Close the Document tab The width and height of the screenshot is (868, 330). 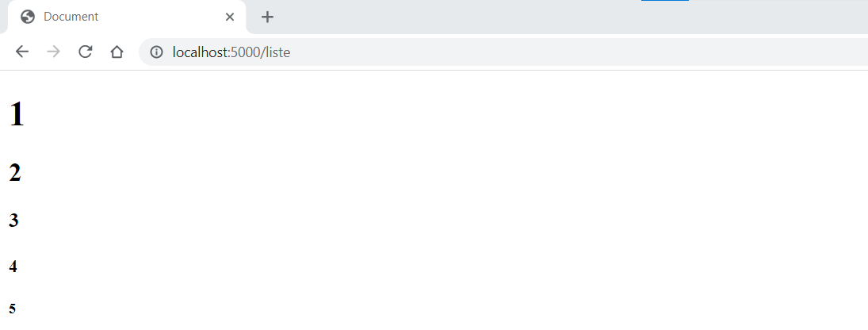[230, 17]
